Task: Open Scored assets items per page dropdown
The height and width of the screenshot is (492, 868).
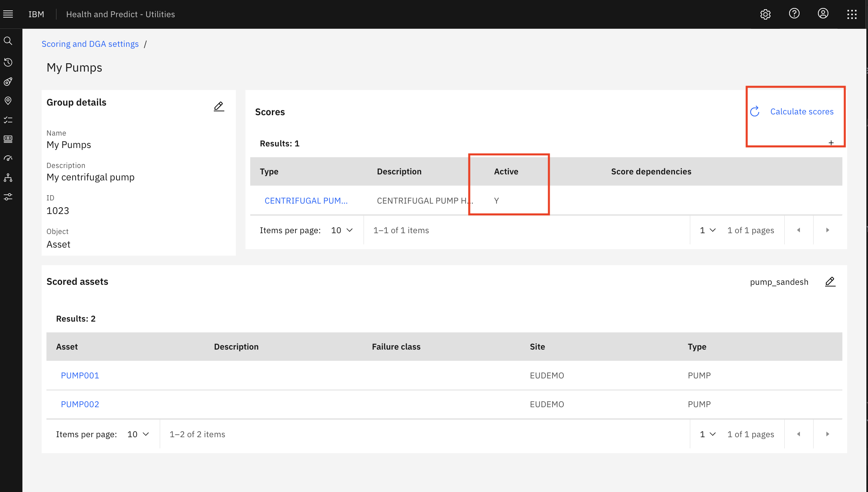Action: pos(138,434)
